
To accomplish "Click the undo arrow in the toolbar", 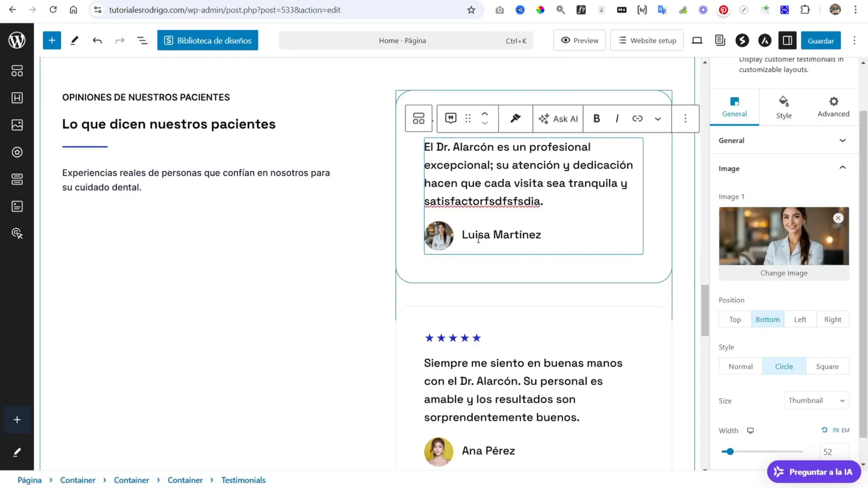I will (x=97, y=40).
